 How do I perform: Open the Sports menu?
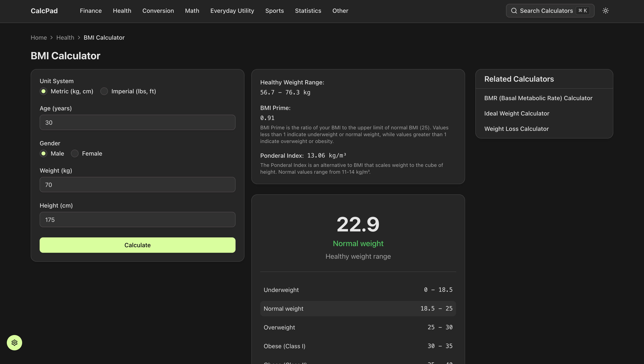click(274, 11)
